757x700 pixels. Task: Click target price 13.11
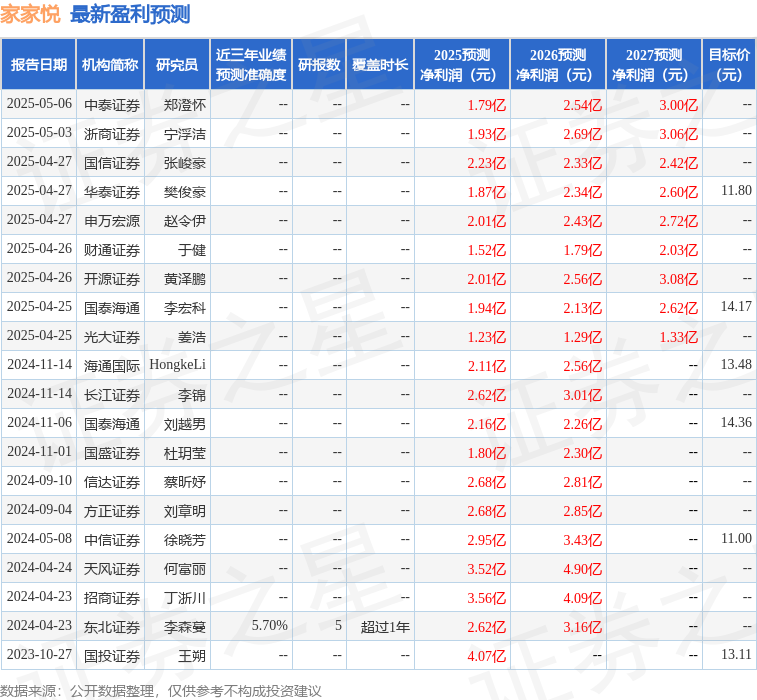click(x=736, y=654)
